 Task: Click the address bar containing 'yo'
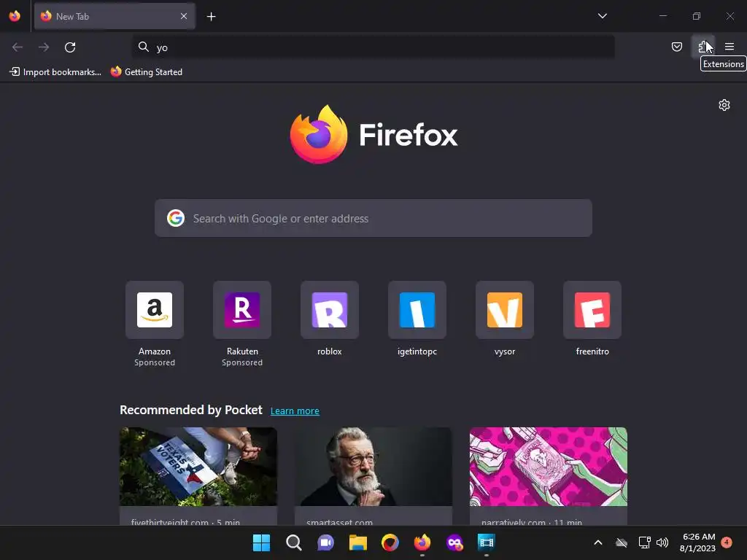[373, 47]
